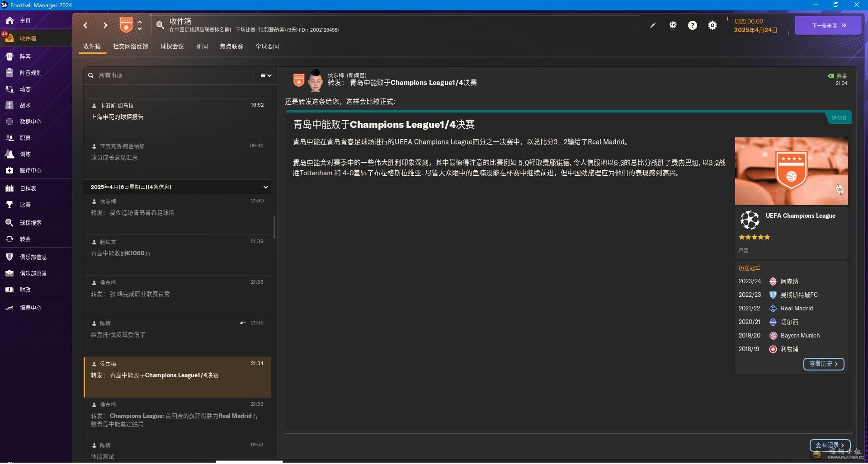The width and height of the screenshot is (868, 464).
Task: Switch to the 球探会议 tab
Action: 172,47
